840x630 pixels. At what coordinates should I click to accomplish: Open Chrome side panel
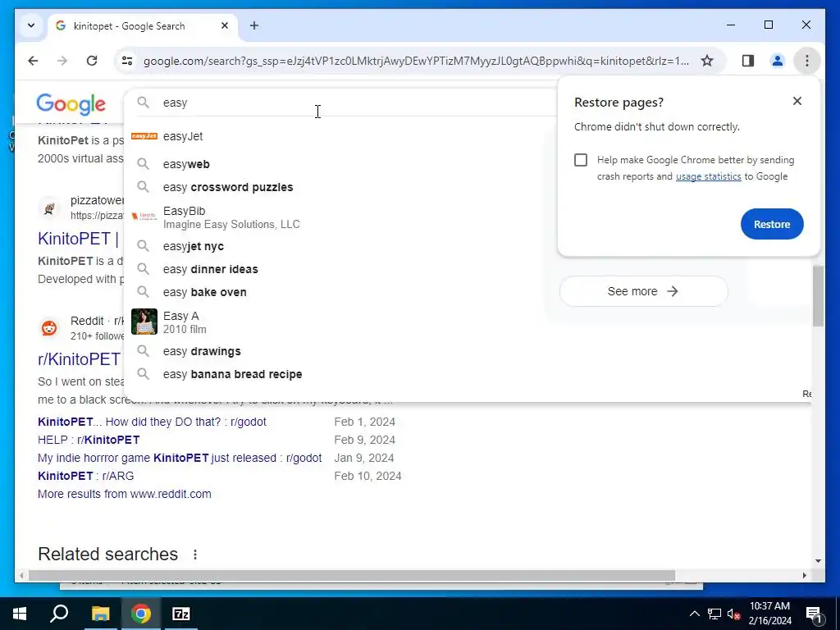tap(748, 61)
